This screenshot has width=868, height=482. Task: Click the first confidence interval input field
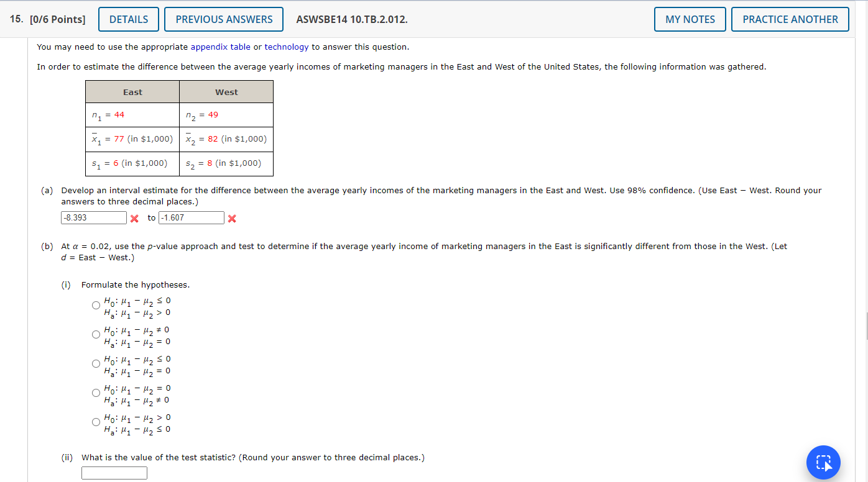93,217
